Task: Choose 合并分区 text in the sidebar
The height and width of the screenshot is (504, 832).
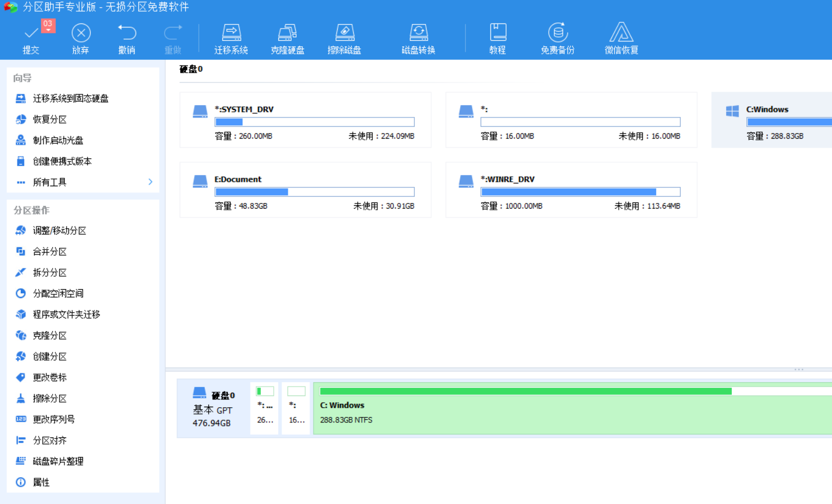Action: pos(50,252)
